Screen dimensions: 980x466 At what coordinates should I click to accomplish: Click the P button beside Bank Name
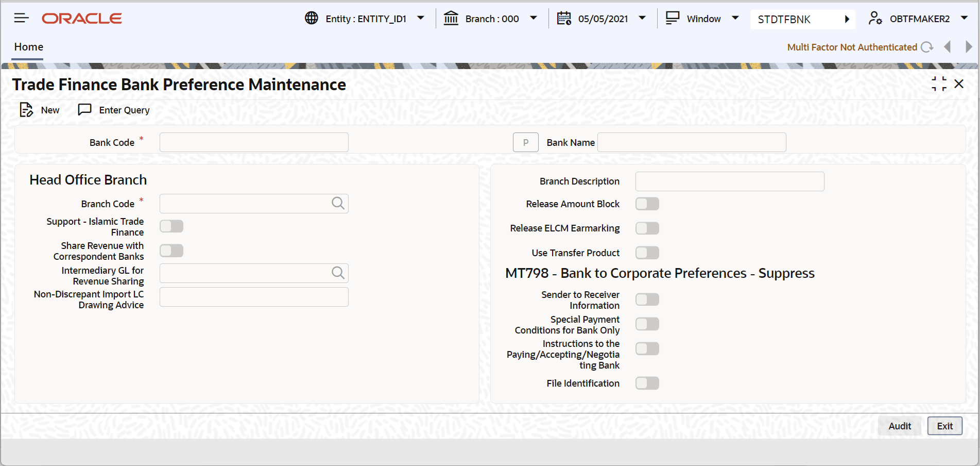[526, 142]
